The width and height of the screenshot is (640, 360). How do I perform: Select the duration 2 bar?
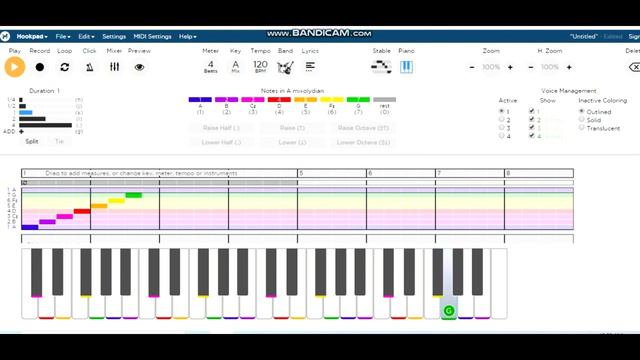[32, 119]
